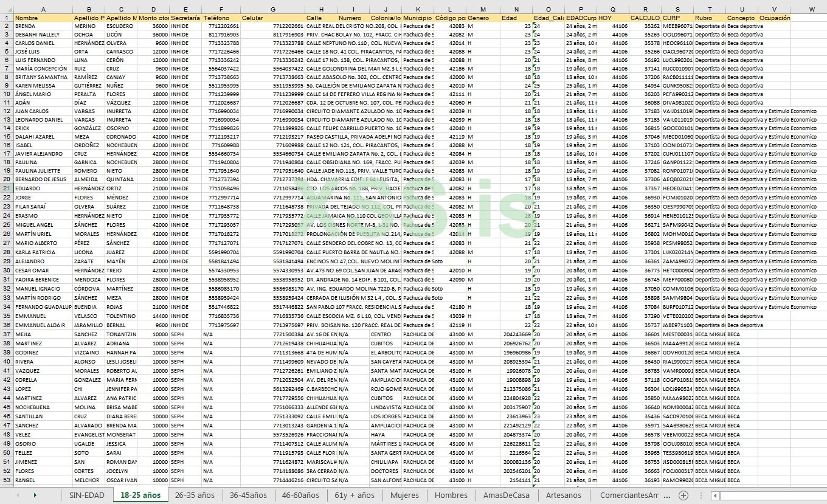
Task: Select the cell containing ERICK
Action: [x=43, y=129]
